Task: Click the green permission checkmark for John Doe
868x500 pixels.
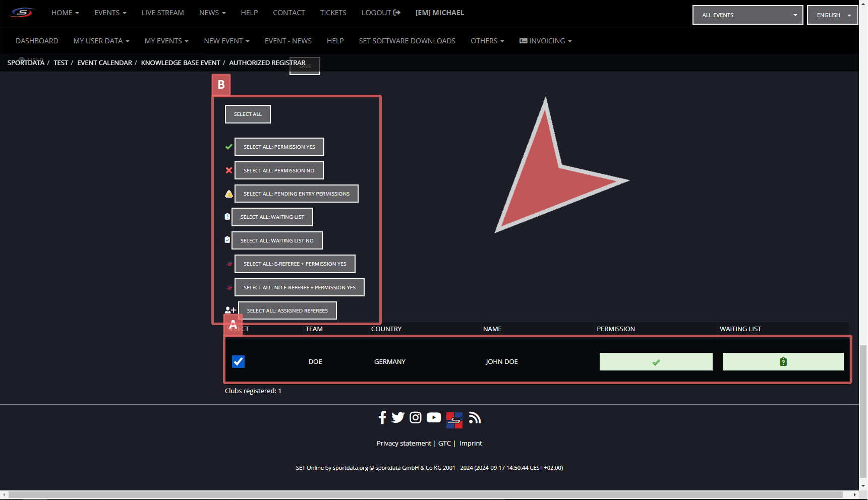Action: (x=656, y=362)
